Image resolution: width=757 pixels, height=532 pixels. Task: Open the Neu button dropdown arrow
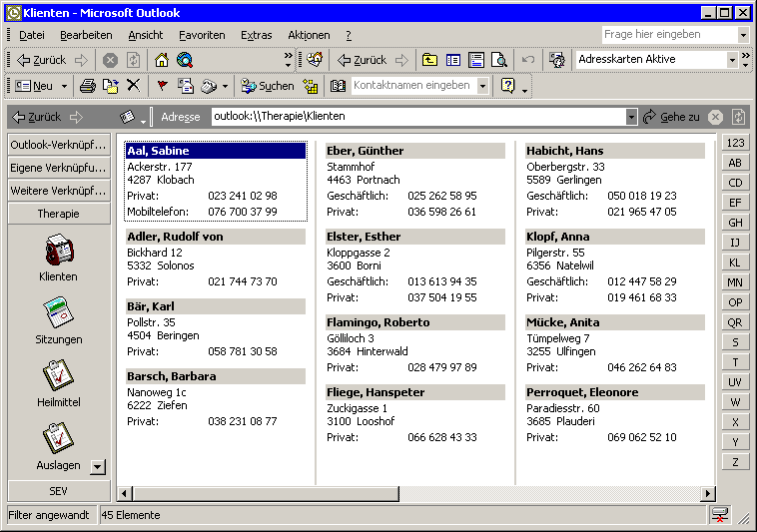coord(64,86)
